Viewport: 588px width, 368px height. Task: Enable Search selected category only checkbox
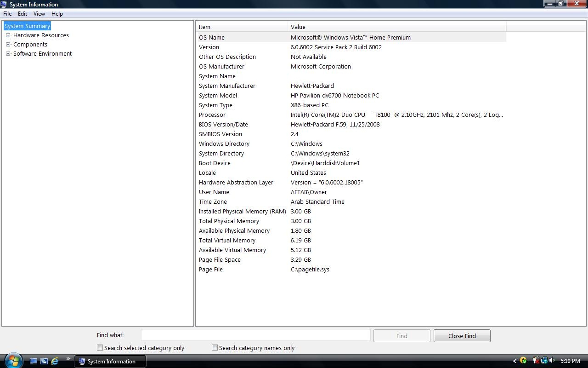tap(100, 348)
